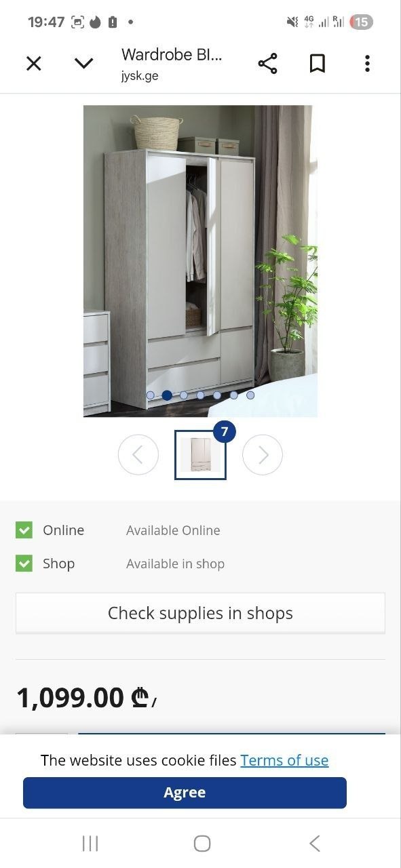
Task: Toggle the Shop availability checkbox
Action: [24, 564]
